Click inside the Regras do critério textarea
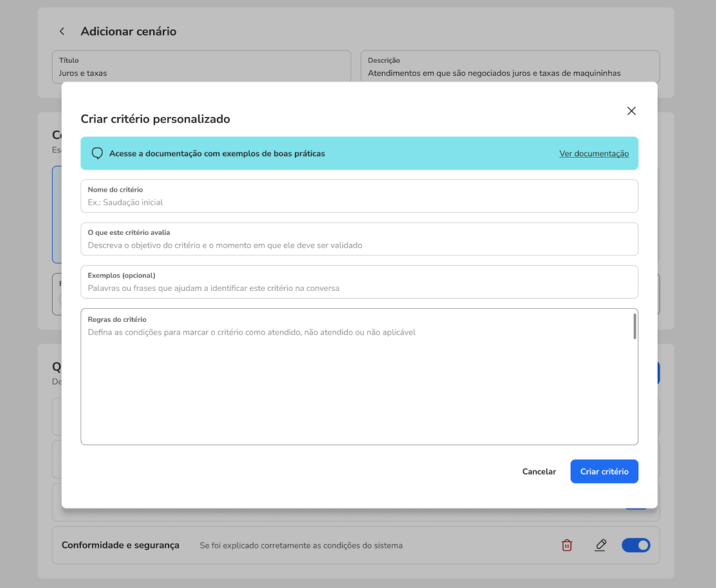 tap(359, 377)
